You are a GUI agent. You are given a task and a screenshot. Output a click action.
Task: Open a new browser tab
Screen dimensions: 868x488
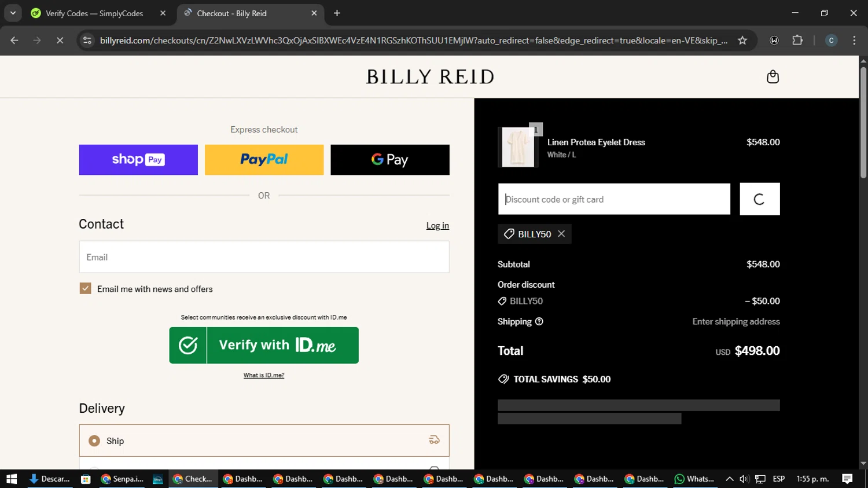[x=337, y=13]
